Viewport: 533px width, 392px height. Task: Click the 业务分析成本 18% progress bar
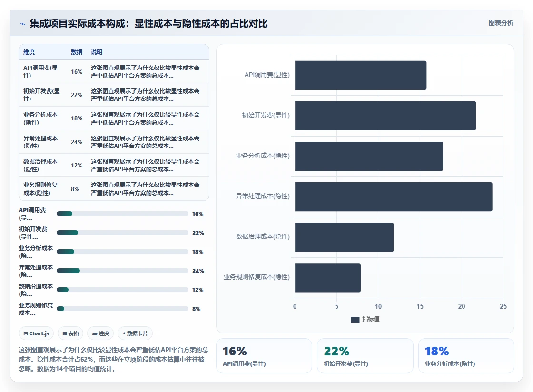tap(122, 252)
